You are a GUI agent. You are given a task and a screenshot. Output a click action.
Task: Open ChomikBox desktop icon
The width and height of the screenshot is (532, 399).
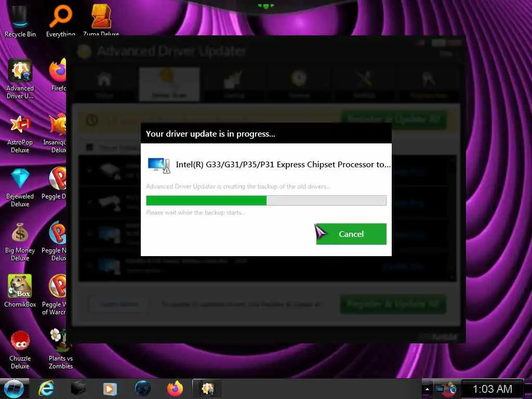20,291
